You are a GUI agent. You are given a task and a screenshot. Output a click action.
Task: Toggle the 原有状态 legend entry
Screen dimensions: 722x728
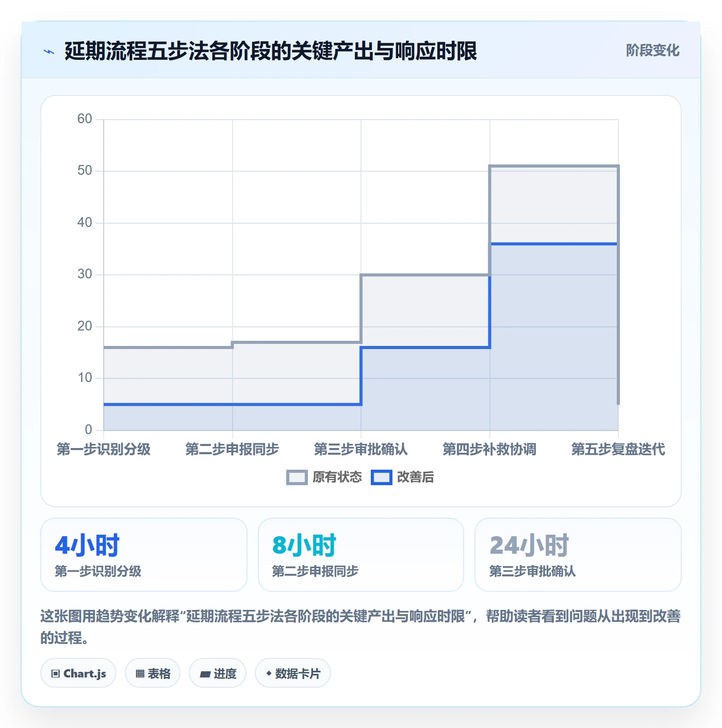(324, 477)
